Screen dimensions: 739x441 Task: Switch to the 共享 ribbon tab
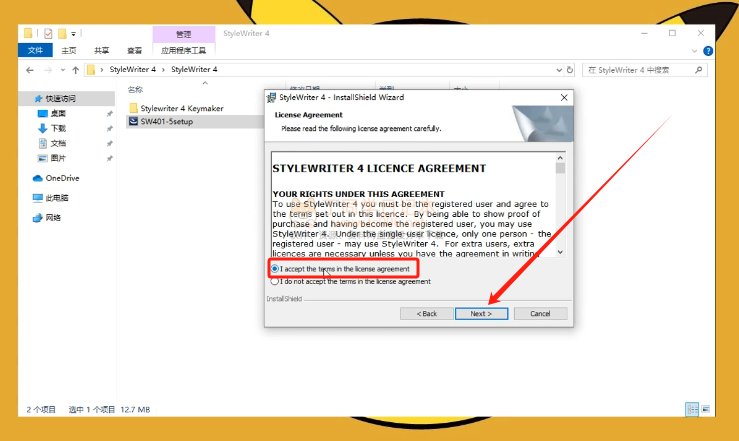point(101,50)
